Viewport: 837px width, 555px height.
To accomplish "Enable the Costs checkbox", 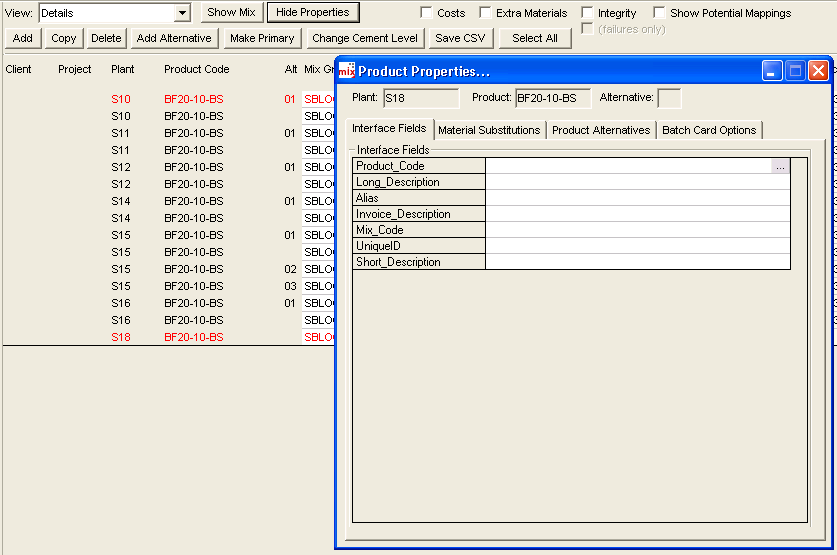I will pos(427,13).
